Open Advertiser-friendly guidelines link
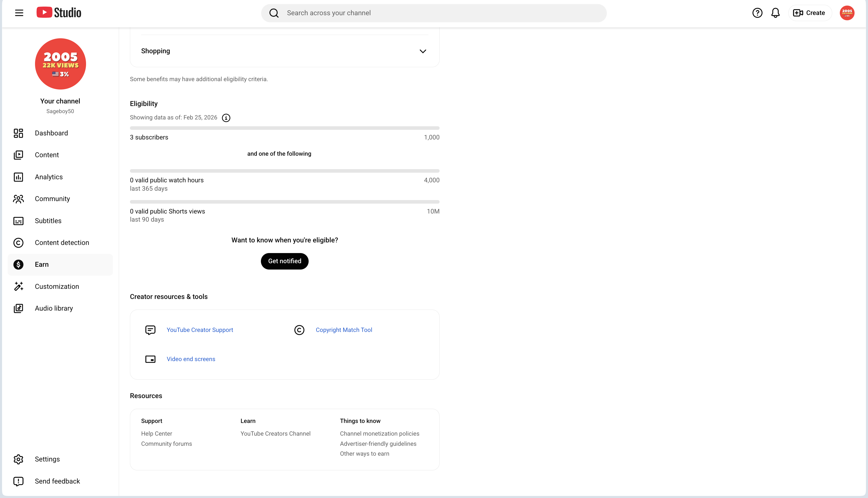Viewport: 868px width, 498px height. pyautogui.click(x=378, y=444)
